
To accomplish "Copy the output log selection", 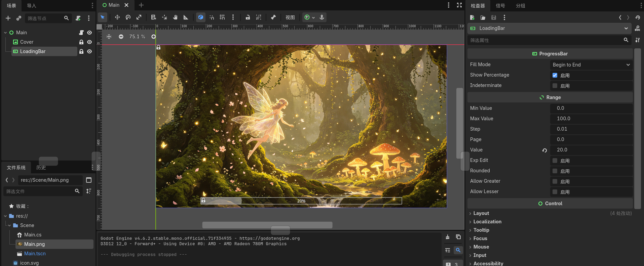I will [458, 237].
